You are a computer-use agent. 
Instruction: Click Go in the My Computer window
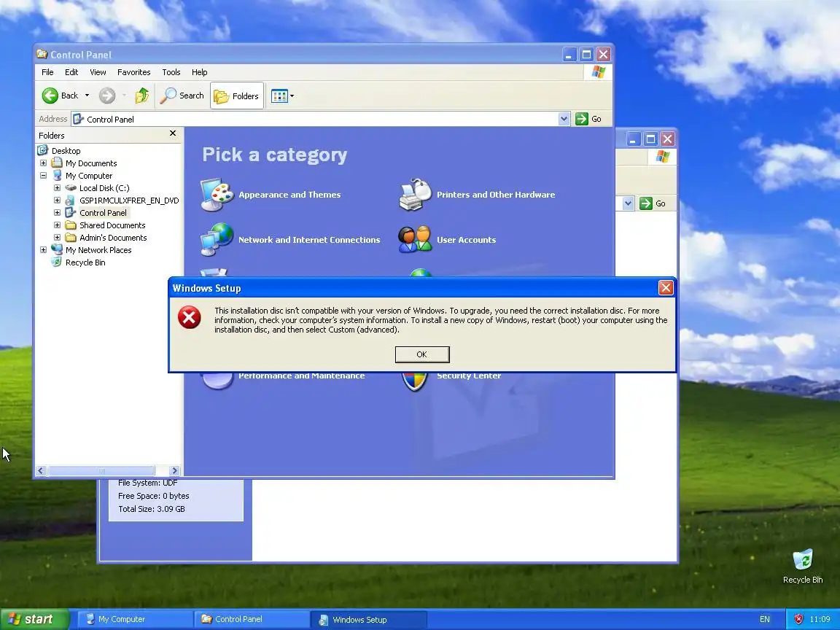pos(653,203)
